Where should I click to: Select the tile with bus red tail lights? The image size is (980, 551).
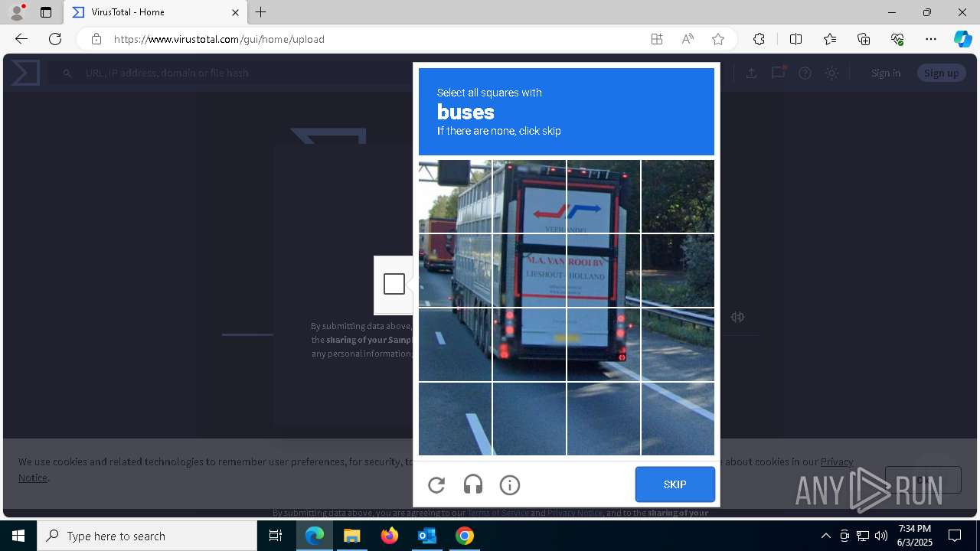[x=529, y=344]
